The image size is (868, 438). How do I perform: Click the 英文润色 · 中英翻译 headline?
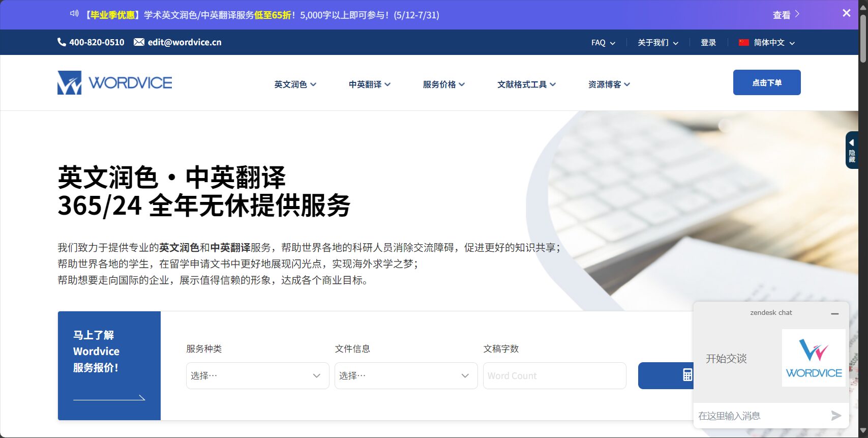(172, 178)
